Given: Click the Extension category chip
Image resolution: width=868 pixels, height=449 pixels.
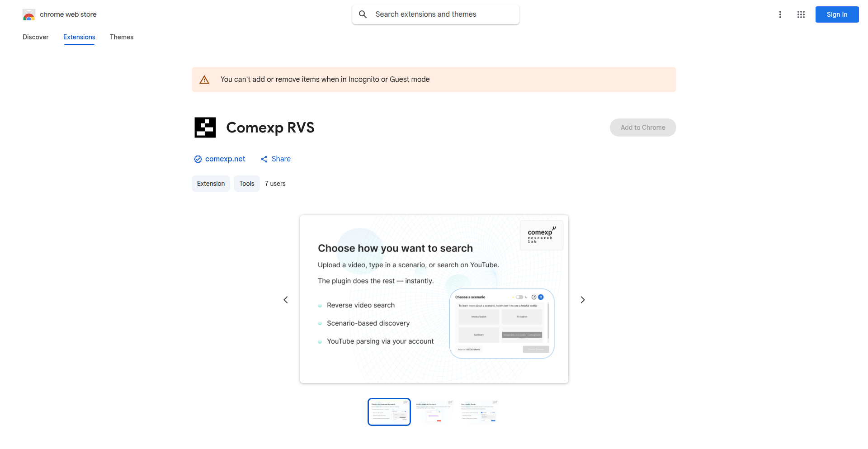Looking at the screenshot, I should click(211, 184).
